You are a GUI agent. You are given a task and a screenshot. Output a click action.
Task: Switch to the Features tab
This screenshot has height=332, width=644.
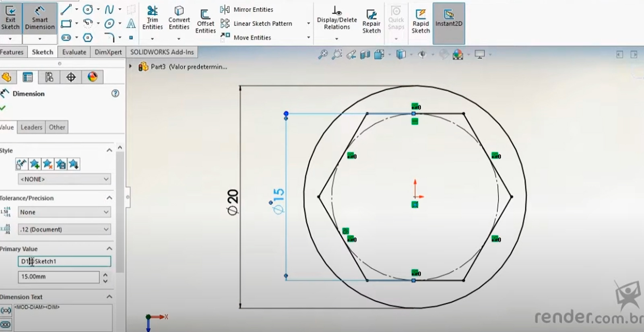[x=12, y=52]
